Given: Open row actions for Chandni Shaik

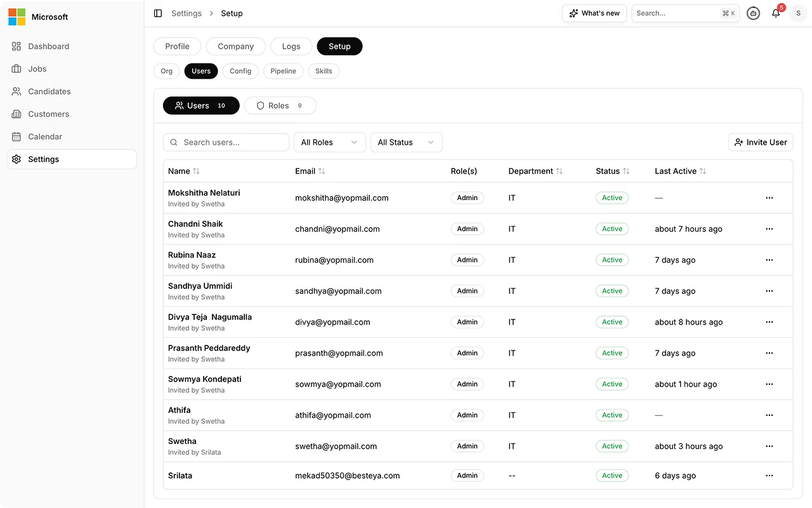Looking at the screenshot, I should click(x=769, y=229).
